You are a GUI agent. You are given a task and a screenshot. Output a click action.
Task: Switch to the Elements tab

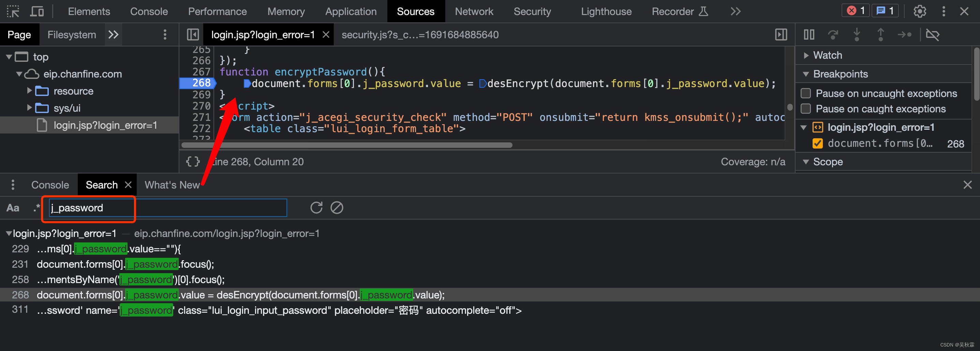pos(89,11)
